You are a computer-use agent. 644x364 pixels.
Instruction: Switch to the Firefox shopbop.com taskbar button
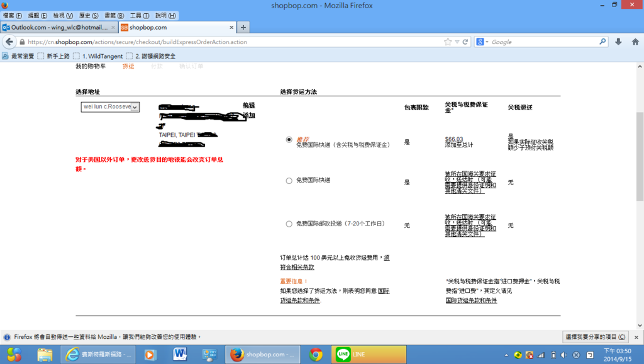pos(262,355)
